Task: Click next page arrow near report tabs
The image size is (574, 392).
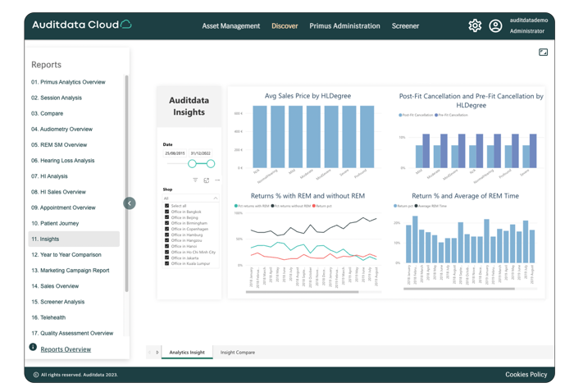Action: [157, 353]
